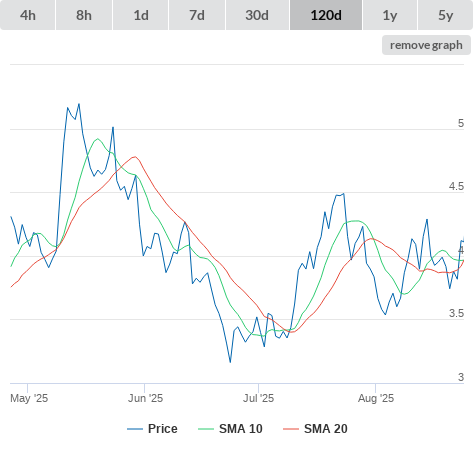
Task: Open the 7d time range
Action: coord(197,15)
